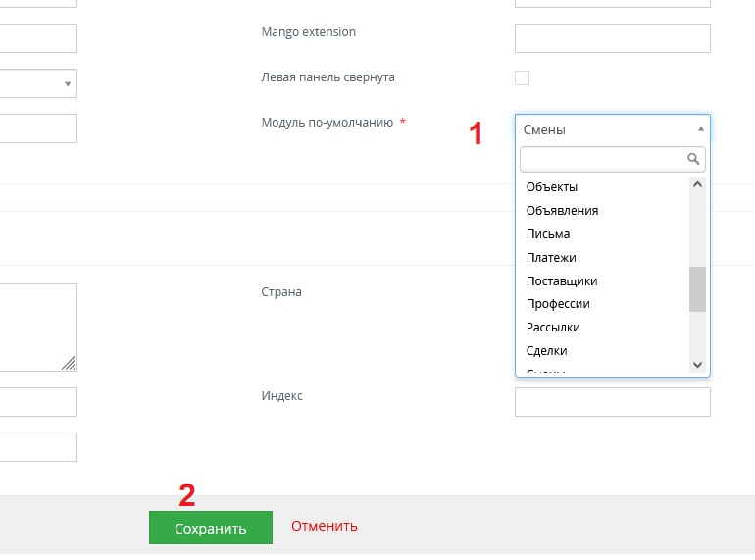Click the red 'Отменить' link

(325, 526)
